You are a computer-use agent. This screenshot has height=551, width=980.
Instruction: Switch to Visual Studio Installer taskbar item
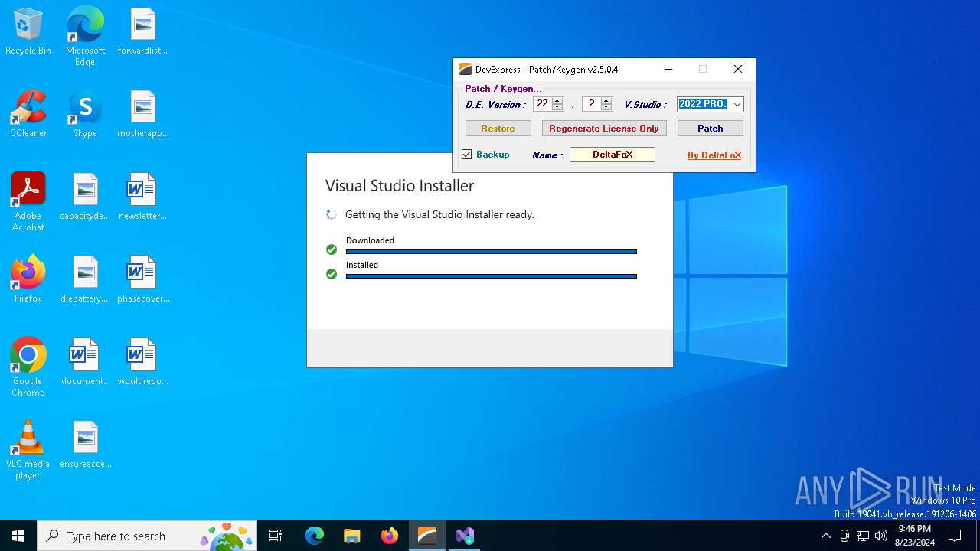coord(464,536)
